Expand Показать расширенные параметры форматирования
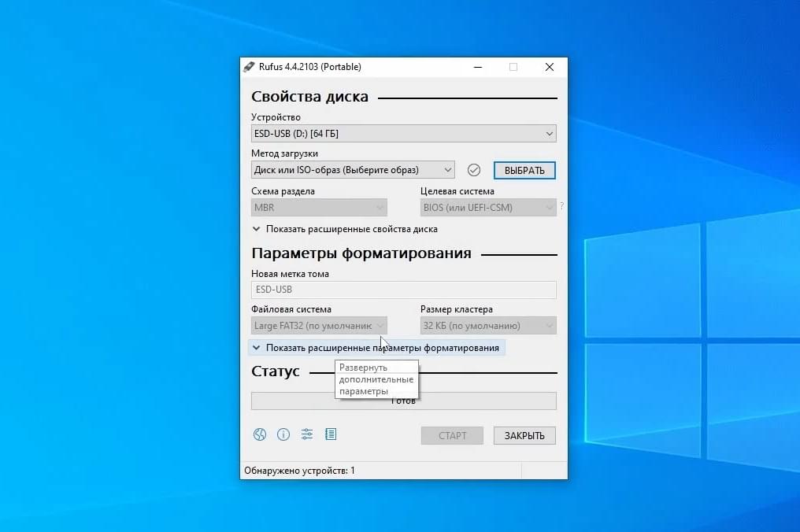 [x=376, y=348]
